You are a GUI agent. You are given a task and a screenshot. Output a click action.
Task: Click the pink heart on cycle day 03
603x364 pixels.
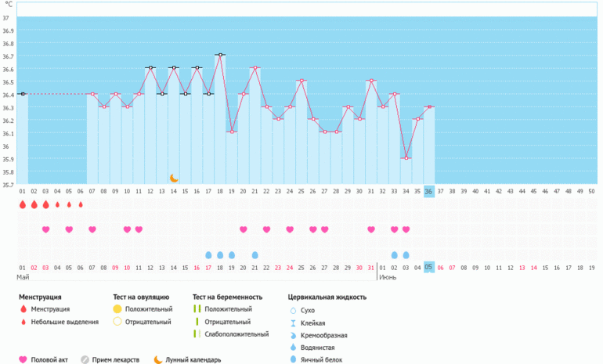coord(45,229)
